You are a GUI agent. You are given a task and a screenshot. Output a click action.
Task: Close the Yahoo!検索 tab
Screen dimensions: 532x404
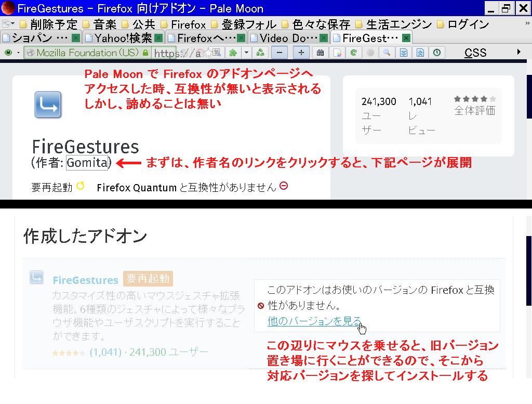coord(158,38)
